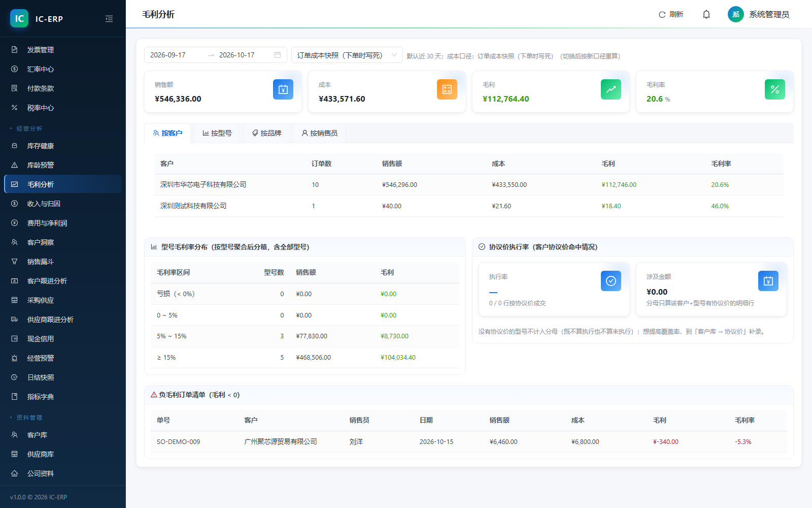
Task: Open the system administrator avatar
Action: (x=736, y=14)
